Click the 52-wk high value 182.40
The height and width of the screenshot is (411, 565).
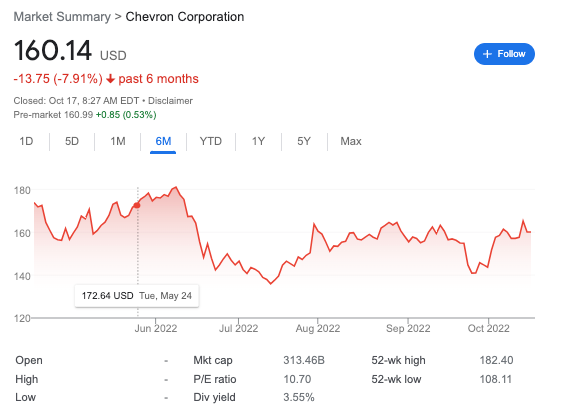pyautogui.click(x=496, y=360)
